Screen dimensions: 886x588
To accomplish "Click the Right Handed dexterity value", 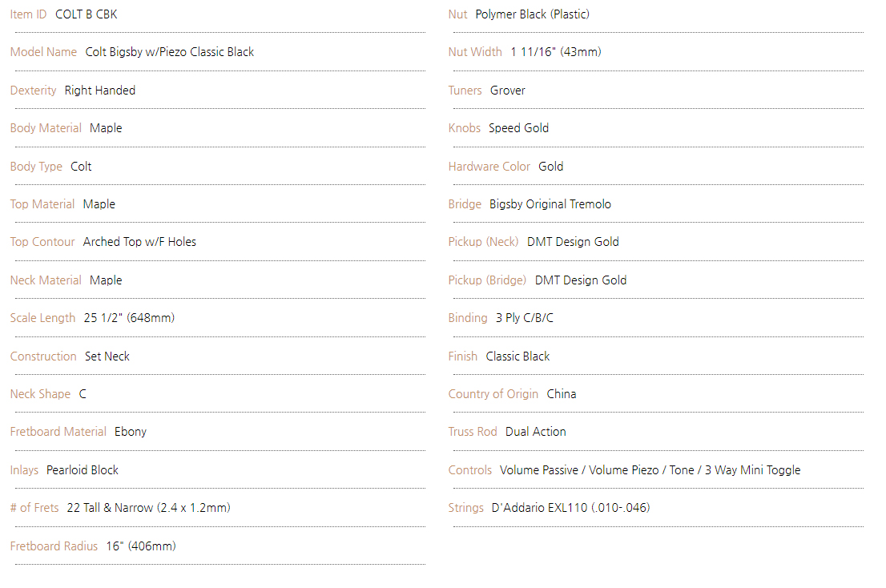I will (100, 91).
